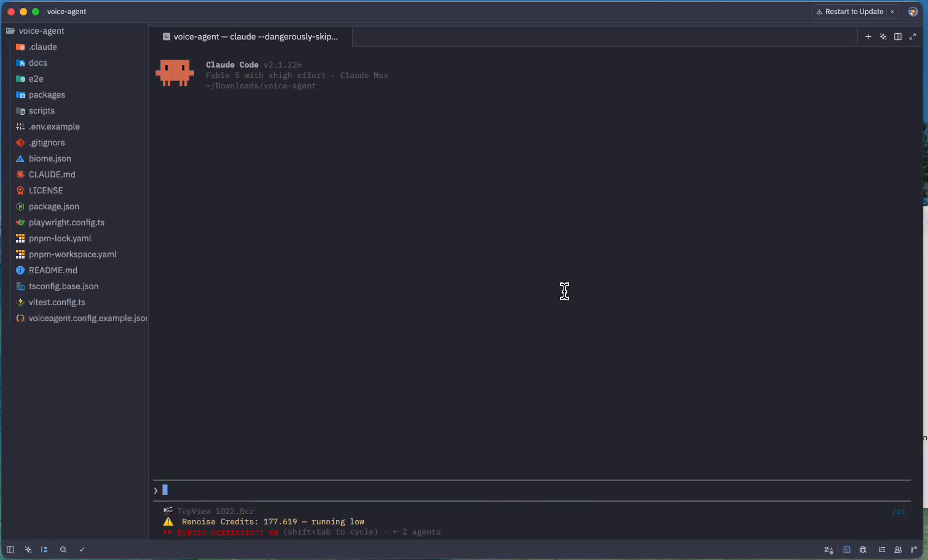Open the user avatar menu
This screenshot has height=560, width=928.
click(x=913, y=12)
